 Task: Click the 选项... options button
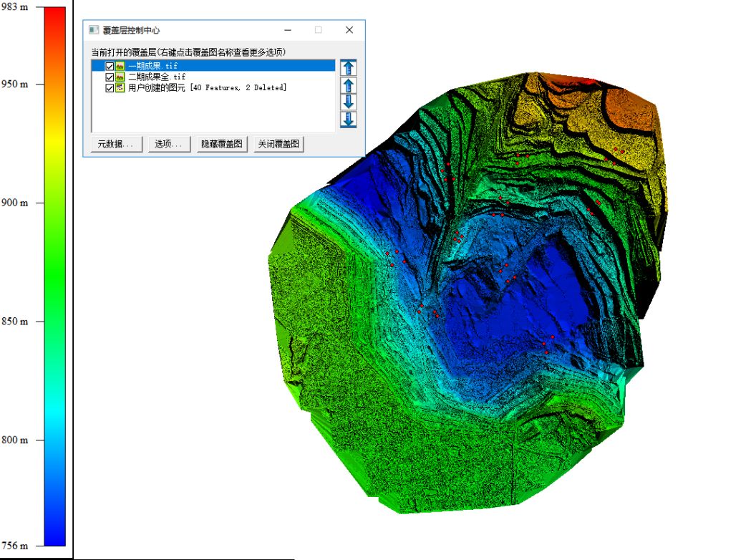169,144
